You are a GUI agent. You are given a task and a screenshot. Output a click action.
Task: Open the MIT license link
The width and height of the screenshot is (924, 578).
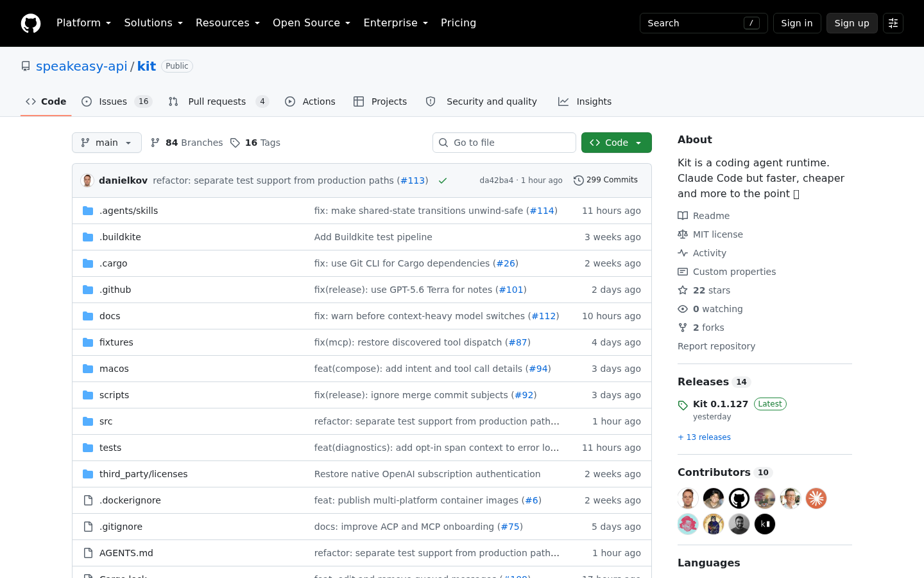pyautogui.click(x=710, y=234)
